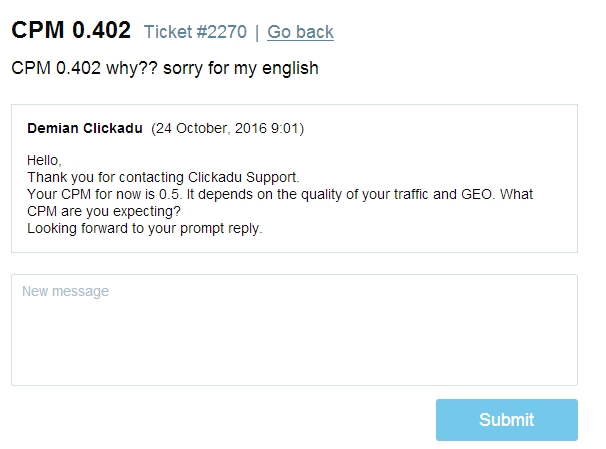Click the author name Demian Clickadu
Viewport: 606px width, 449px height.
tap(84, 129)
